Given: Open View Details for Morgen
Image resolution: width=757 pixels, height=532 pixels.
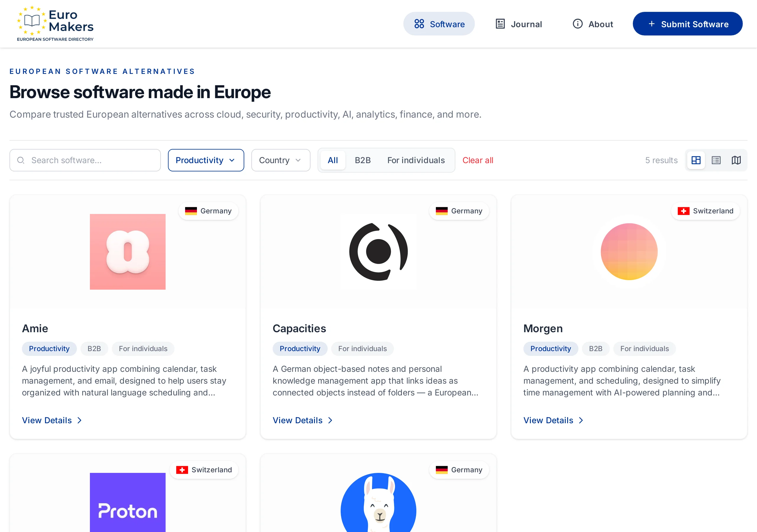Looking at the screenshot, I should pyautogui.click(x=553, y=420).
